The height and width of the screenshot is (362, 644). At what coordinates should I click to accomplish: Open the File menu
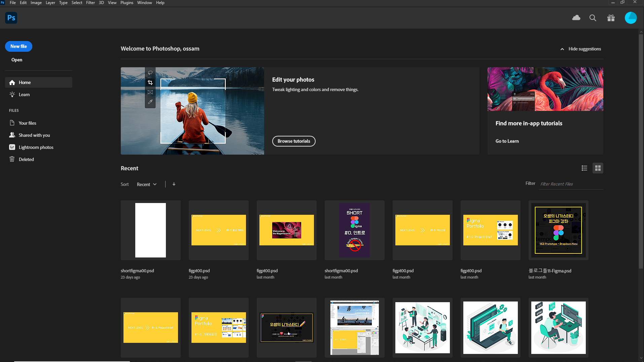(x=13, y=3)
